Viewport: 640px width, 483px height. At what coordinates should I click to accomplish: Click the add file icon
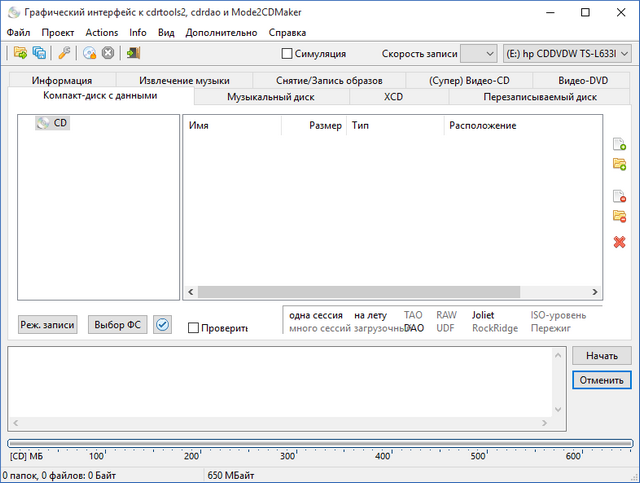pyautogui.click(x=619, y=146)
